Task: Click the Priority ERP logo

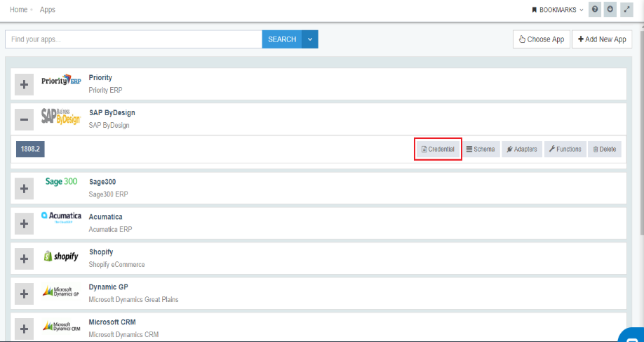Action: pyautogui.click(x=61, y=81)
